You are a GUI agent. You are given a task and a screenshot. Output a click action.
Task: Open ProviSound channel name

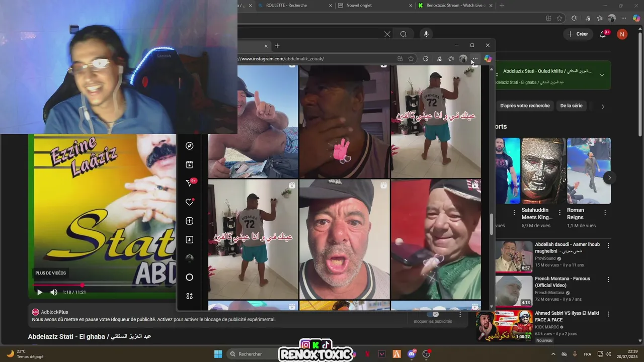[545, 258]
